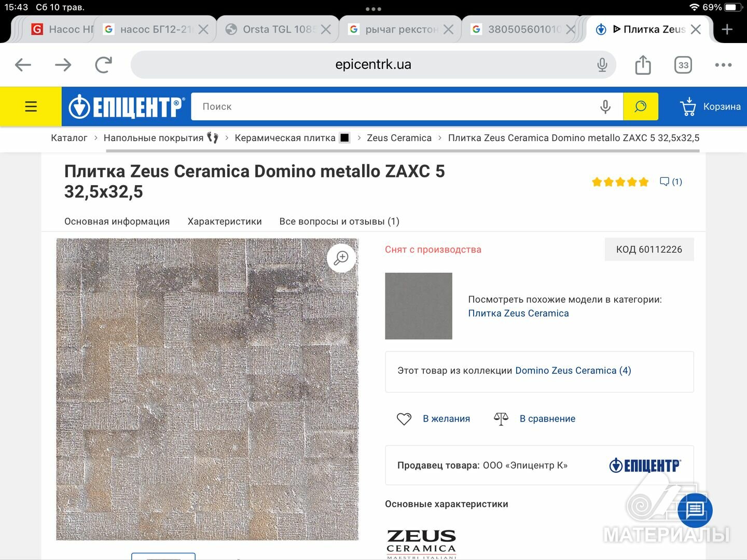Close the рычаг рекстон browser tab
The width and height of the screenshot is (747, 560).
pos(449,30)
